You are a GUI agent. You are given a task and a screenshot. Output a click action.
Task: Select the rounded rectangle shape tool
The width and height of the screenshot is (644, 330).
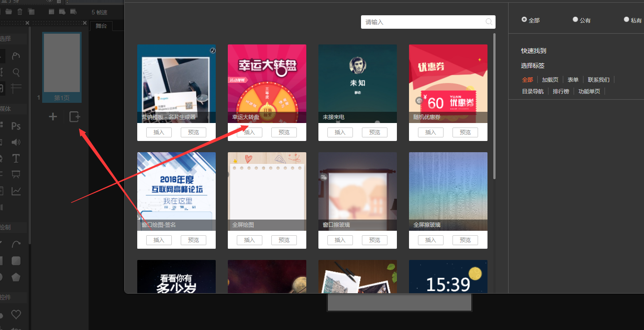(16, 261)
